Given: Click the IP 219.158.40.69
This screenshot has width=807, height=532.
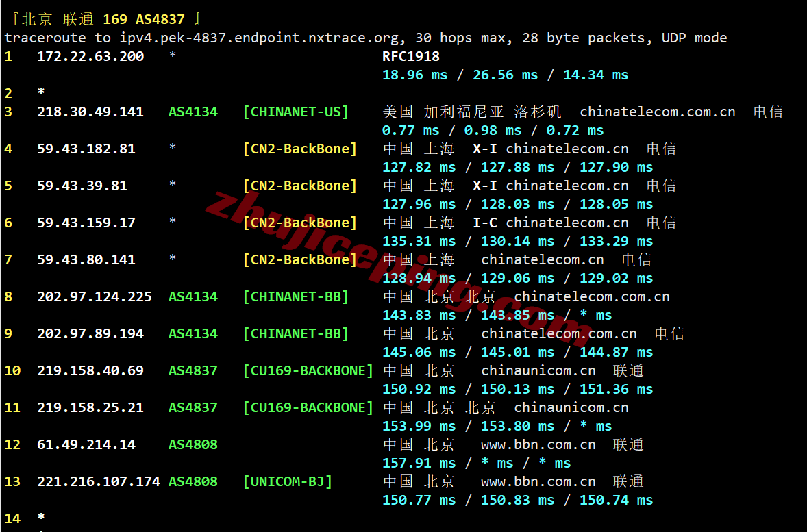Looking at the screenshot, I should [90, 372].
